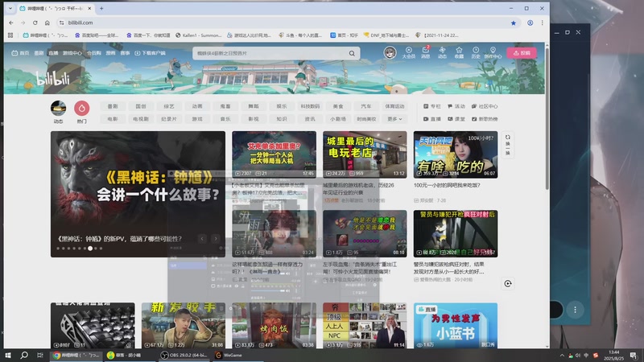Open the red 热门 flame icon
The width and height of the screenshot is (644, 362).
(82, 109)
